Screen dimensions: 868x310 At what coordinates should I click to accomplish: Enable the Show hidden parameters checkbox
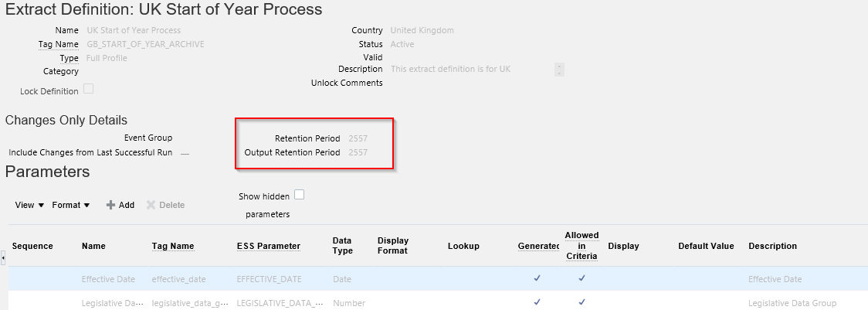[300, 195]
